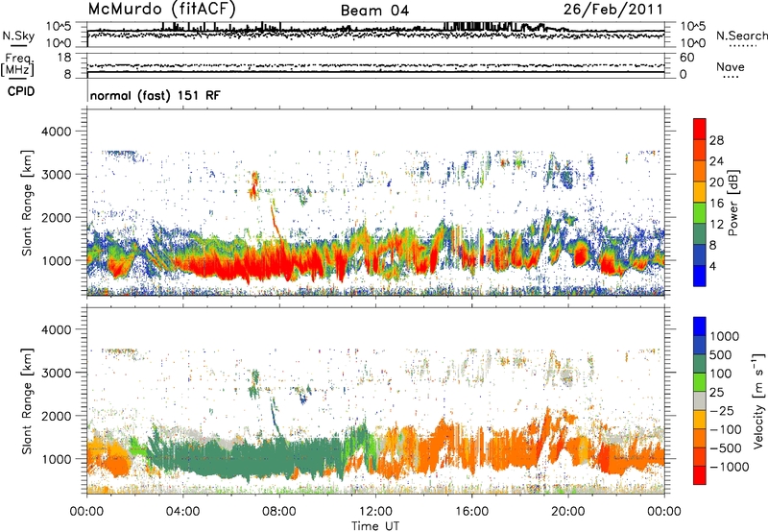
Task: Pick the Velocity segment between 500 and 1000
Action: click(700, 345)
